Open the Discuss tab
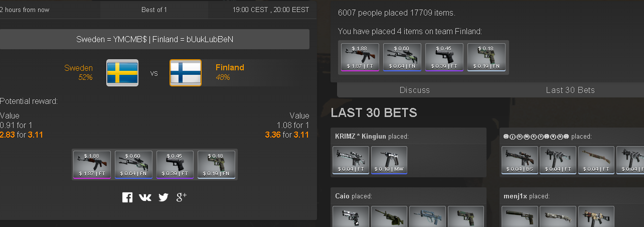This screenshot has height=227, width=644. [x=415, y=90]
